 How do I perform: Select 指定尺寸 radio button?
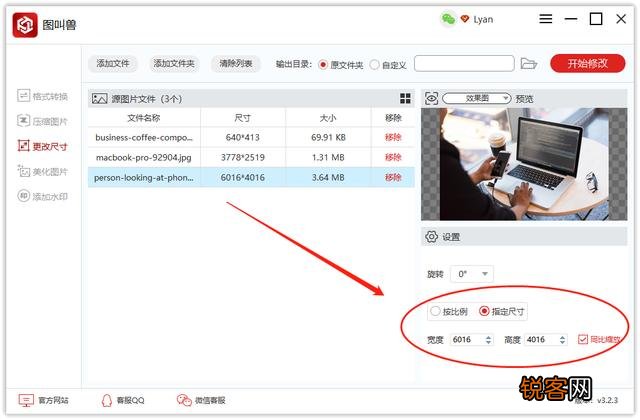click(x=484, y=311)
